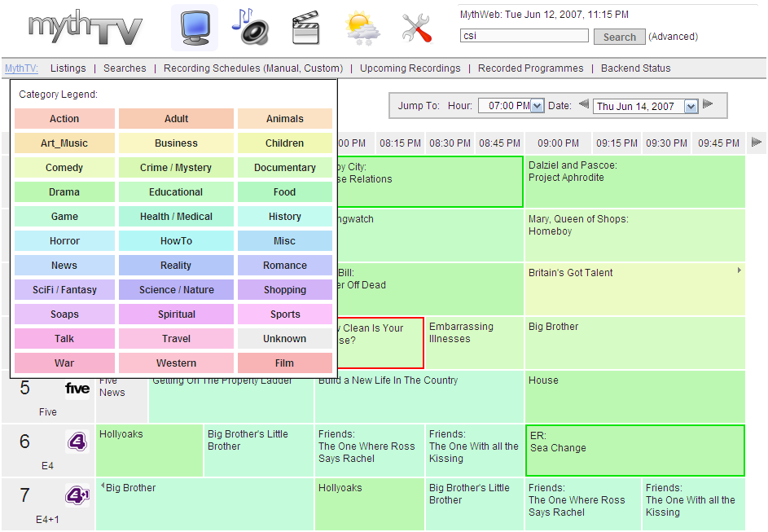Open the music speaker icon
Screen dimensions: 768x532
tap(250, 28)
